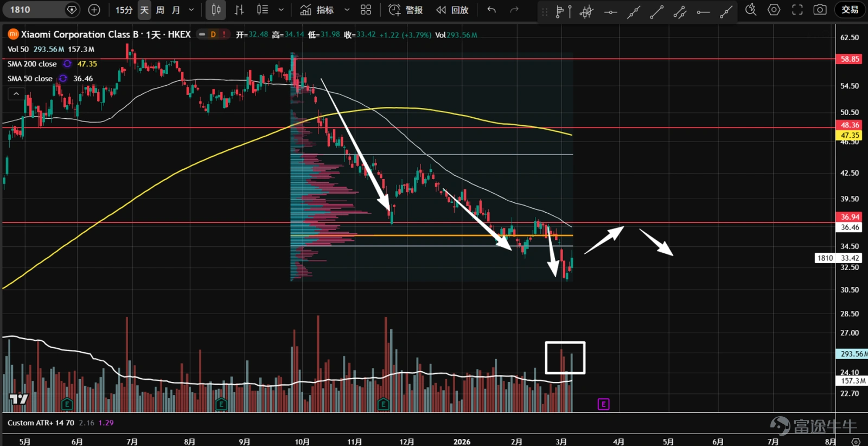Select the 天 daily timeframe
This screenshot has width=868, height=446.
click(144, 10)
